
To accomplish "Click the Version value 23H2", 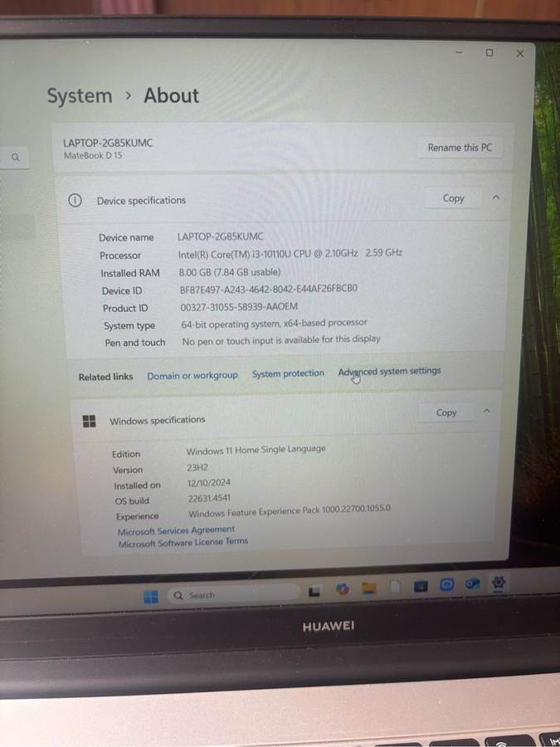I will pyautogui.click(x=197, y=468).
